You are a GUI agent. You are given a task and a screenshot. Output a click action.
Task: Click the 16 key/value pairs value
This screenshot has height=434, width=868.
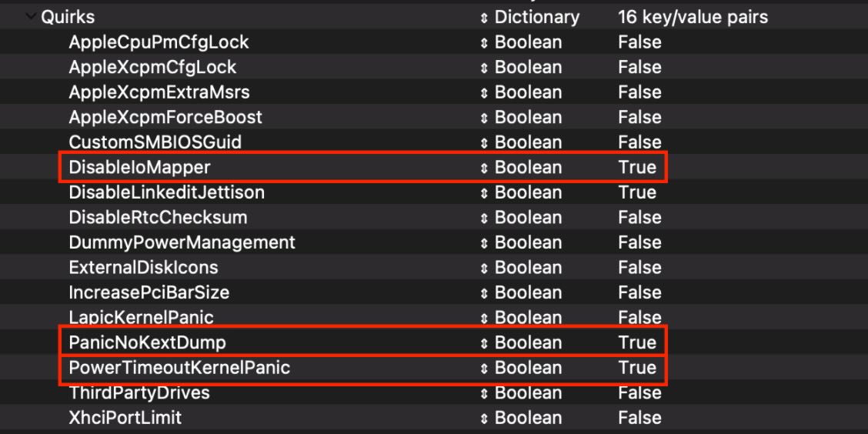click(x=693, y=17)
